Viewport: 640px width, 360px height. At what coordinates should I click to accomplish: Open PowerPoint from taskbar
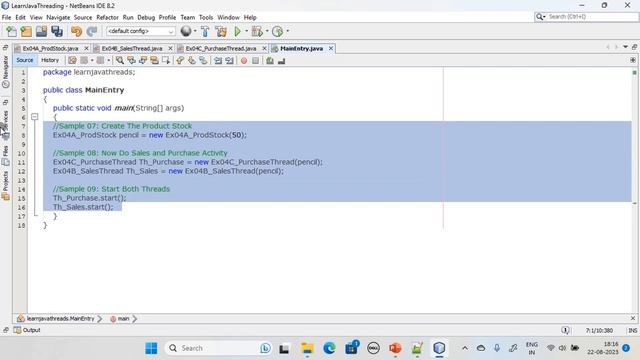pos(395,348)
